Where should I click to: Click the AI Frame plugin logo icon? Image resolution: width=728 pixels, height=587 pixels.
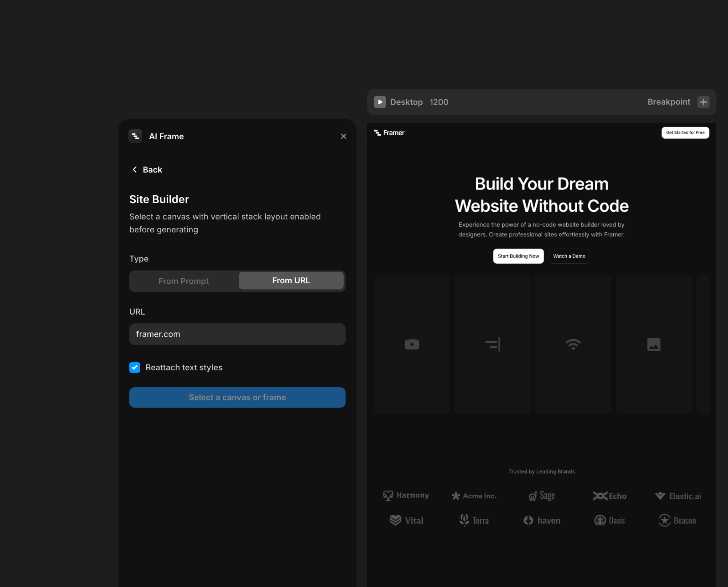coord(135,136)
